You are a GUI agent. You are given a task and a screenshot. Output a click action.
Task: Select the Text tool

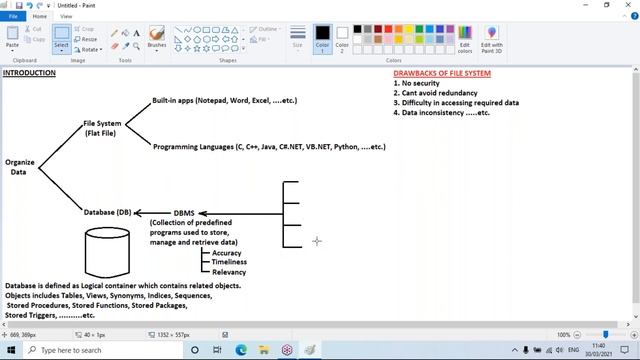click(x=136, y=33)
